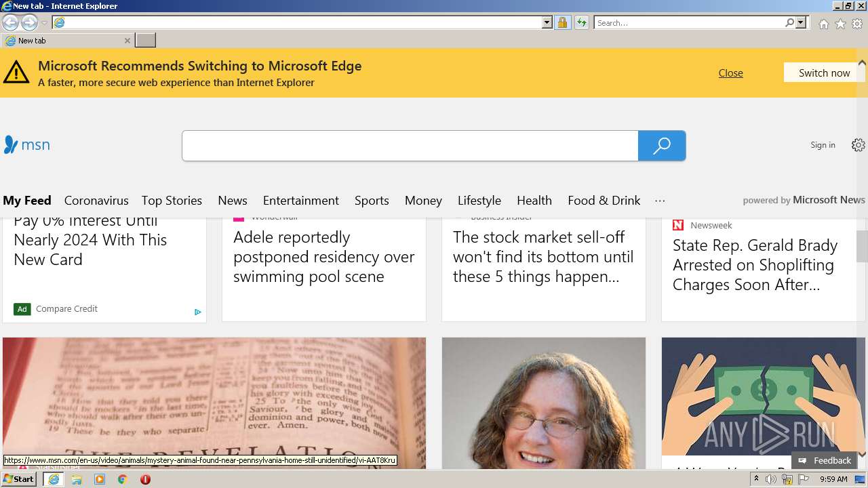Open the Windows Start button

[18, 479]
